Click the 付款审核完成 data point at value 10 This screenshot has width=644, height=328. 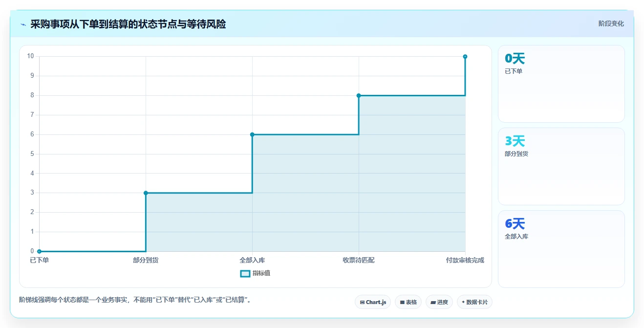pyautogui.click(x=465, y=57)
